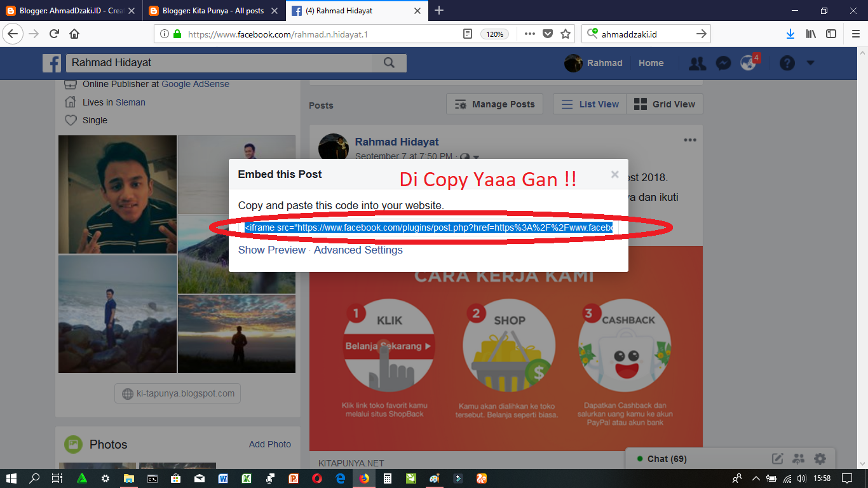Viewport: 868px width, 488px height.
Task: Open page actions three-dot menu in address bar
Action: 529,34
